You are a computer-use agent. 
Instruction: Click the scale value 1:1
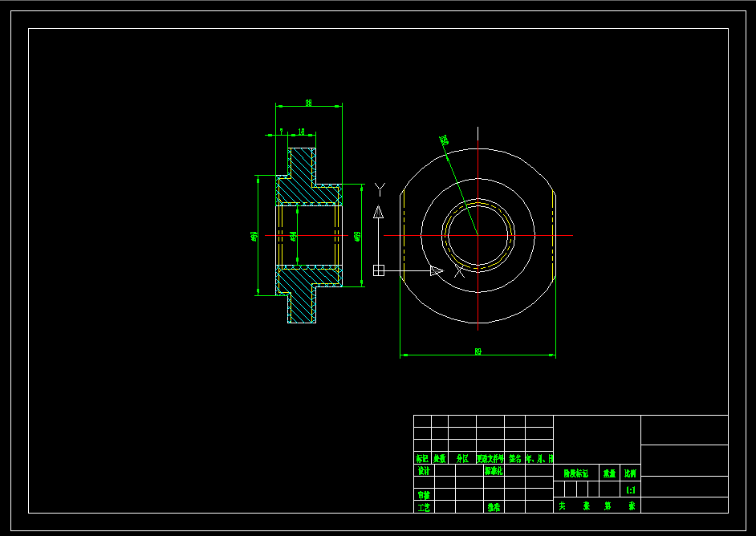pos(631,490)
